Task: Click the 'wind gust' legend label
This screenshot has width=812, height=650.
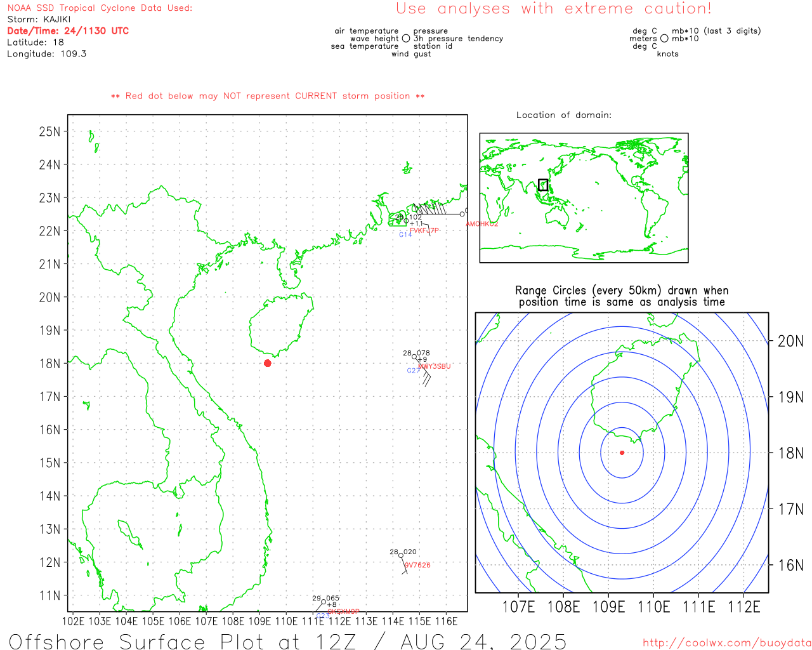Action: click(x=411, y=54)
